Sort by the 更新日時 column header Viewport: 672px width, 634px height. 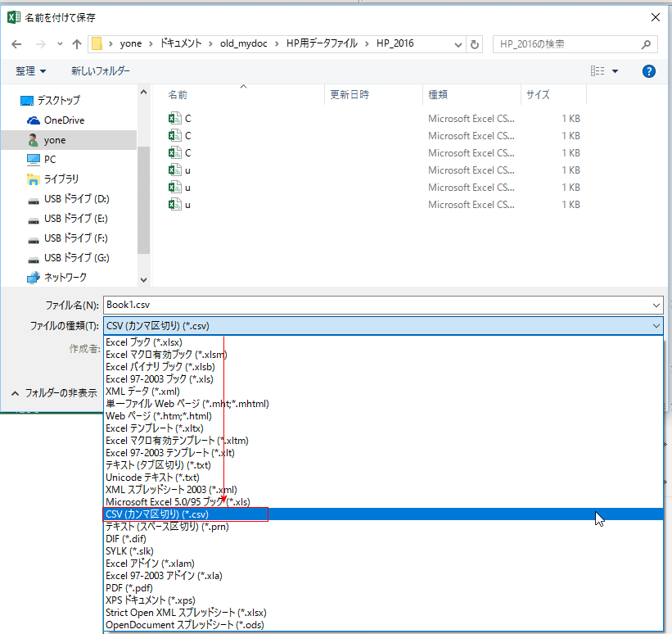(350, 95)
